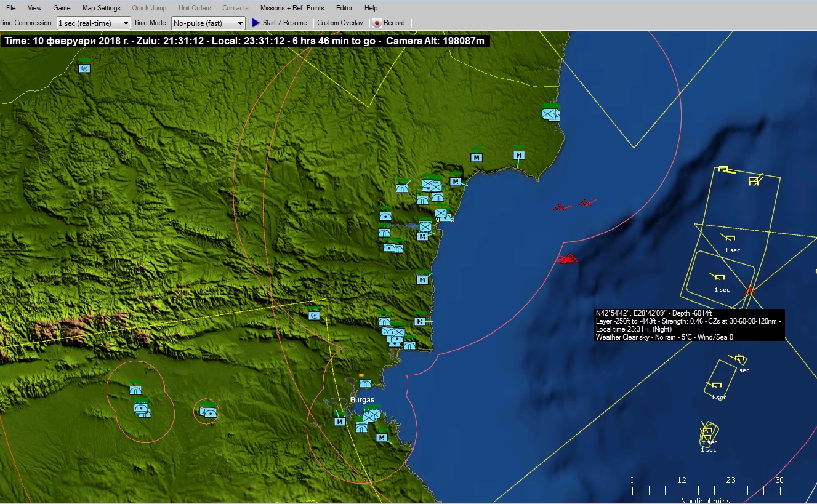Click the orange-marked unit above Burgas label
Viewport: 817px width, 504px height.
(x=364, y=383)
